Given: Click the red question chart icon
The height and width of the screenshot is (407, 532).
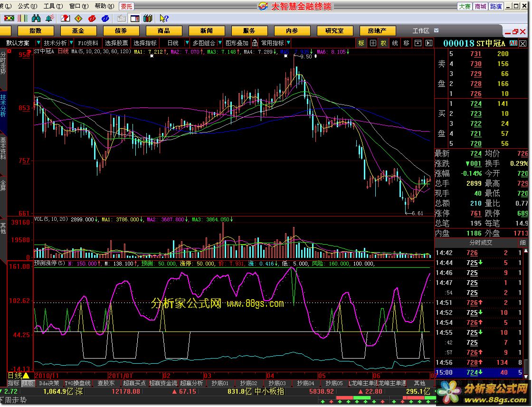Looking at the screenshot, I should pos(65,19).
